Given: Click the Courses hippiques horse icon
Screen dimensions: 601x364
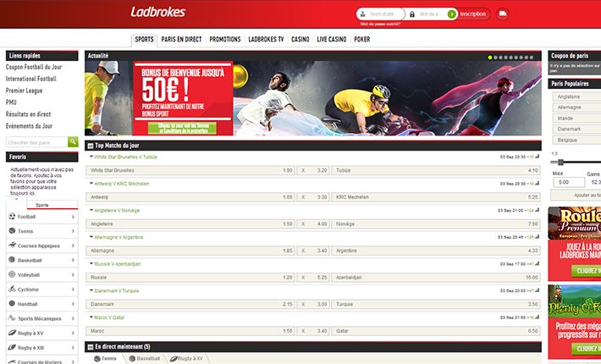Looking at the screenshot, I should [12, 245].
